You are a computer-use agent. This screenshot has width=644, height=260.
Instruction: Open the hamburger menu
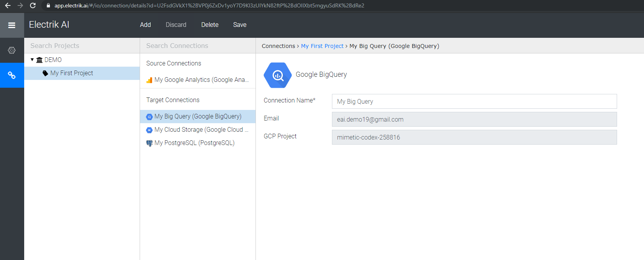click(12, 25)
